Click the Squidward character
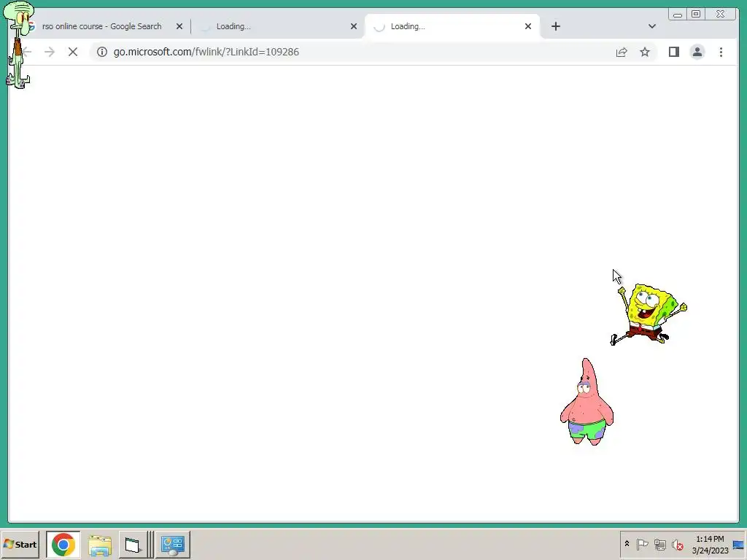747x560 pixels. pyautogui.click(x=18, y=44)
